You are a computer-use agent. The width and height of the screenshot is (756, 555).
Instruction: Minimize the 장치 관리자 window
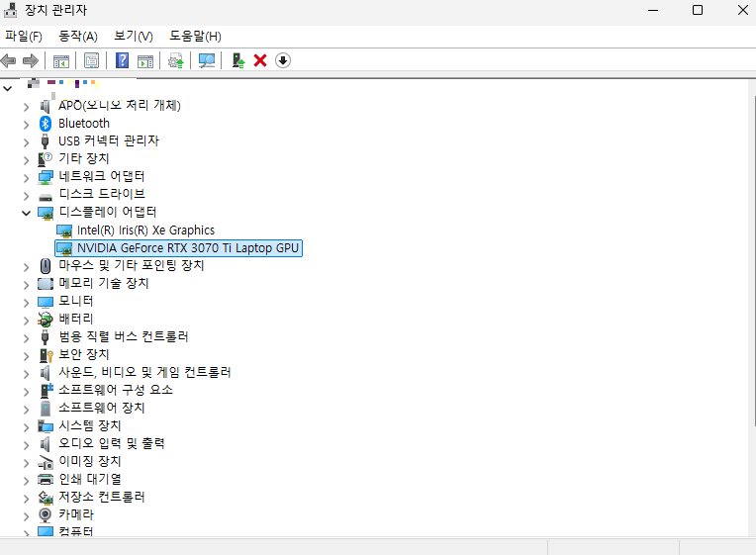[x=653, y=10]
